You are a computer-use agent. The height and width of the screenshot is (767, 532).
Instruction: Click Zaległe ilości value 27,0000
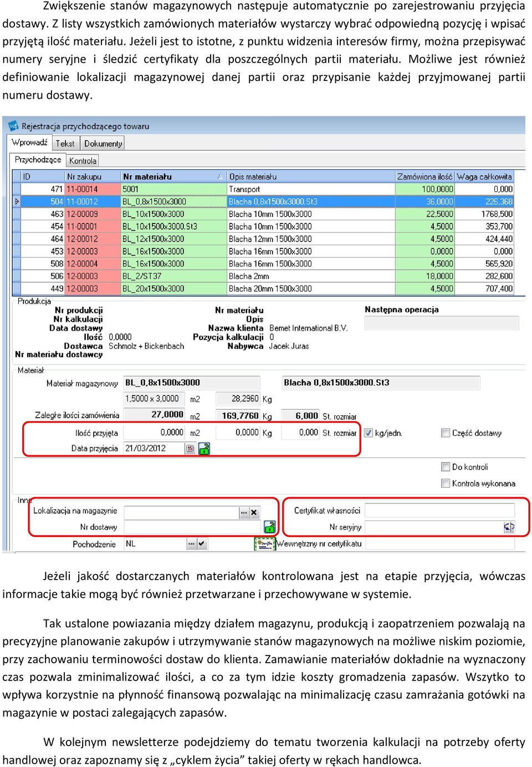[x=155, y=415]
